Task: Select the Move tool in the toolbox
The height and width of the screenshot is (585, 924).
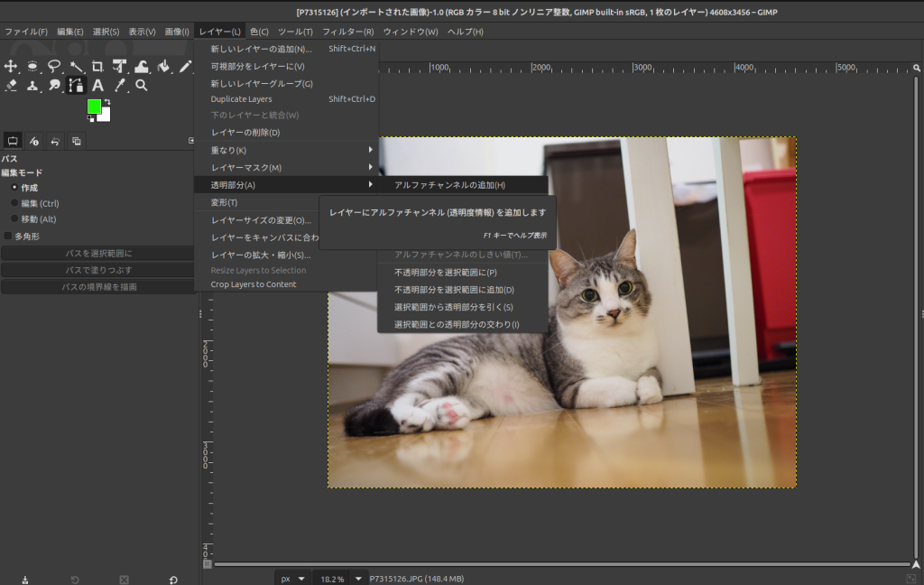Action: (11, 66)
